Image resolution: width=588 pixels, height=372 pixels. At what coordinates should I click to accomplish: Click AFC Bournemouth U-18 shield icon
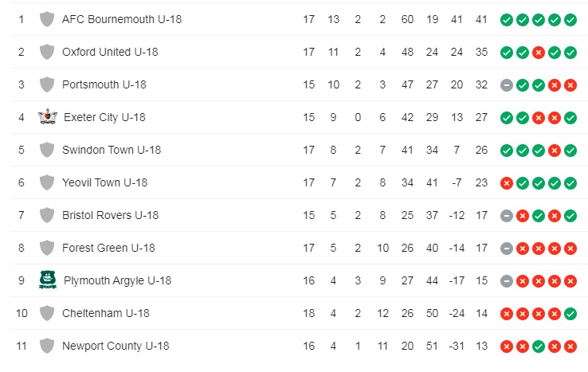point(47,19)
